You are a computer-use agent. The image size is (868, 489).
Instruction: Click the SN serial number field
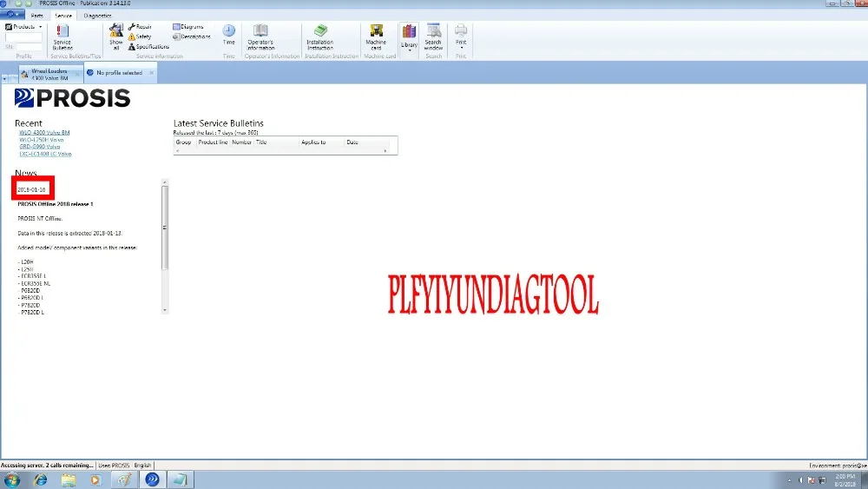point(29,47)
